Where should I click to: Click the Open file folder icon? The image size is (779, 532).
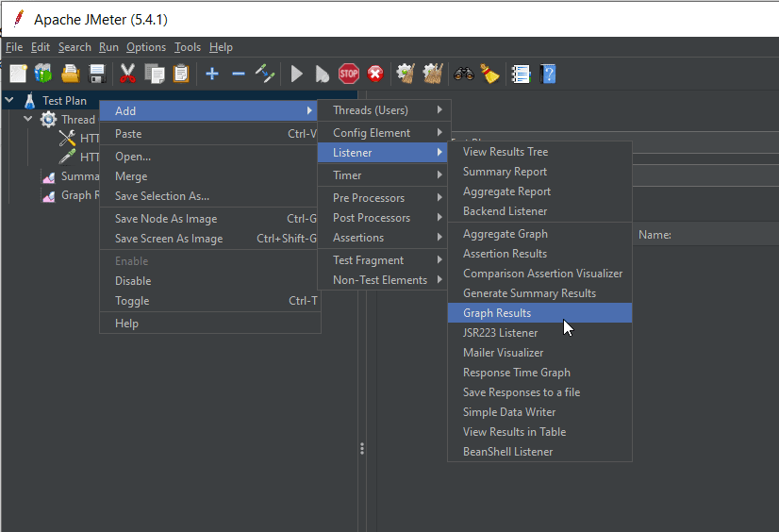click(x=71, y=74)
